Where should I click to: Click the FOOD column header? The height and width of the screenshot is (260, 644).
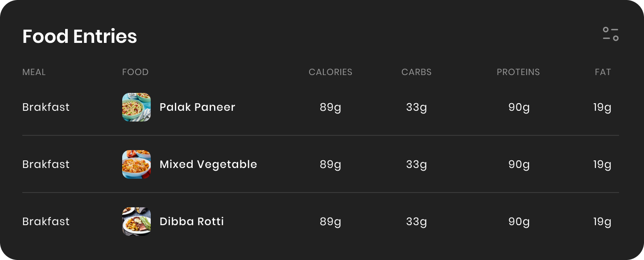[x=135, y=72]
